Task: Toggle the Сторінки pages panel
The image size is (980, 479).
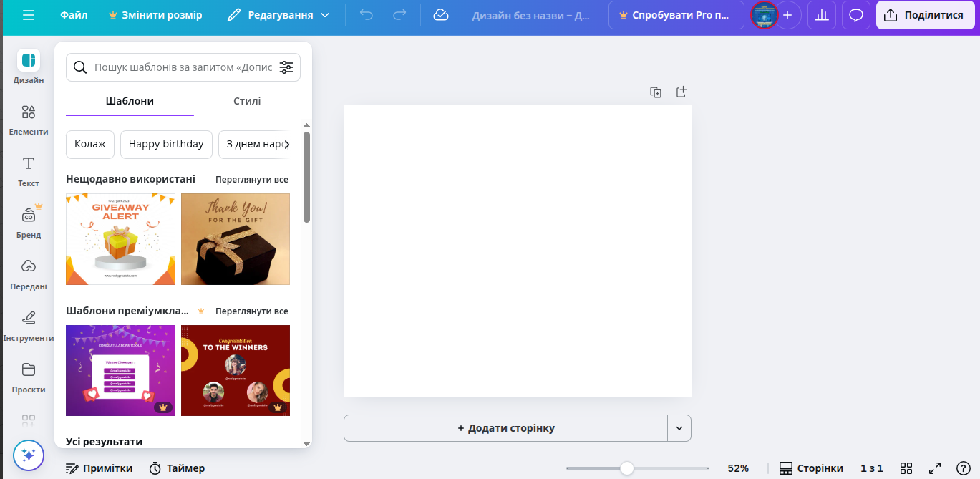Action: (811, 468)
